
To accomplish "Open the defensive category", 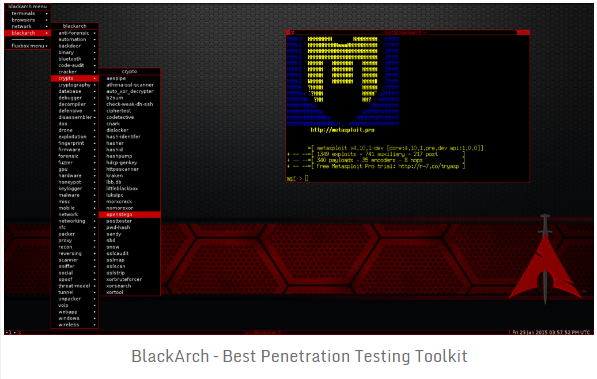I will point(75,111).
